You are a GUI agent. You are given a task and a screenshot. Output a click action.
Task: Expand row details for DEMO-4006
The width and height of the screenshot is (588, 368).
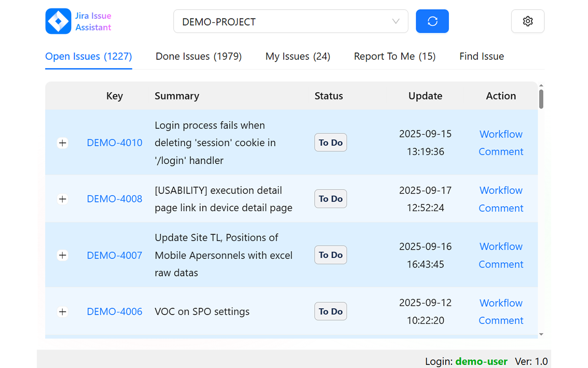pyautogui.click(x=62, y=312)
